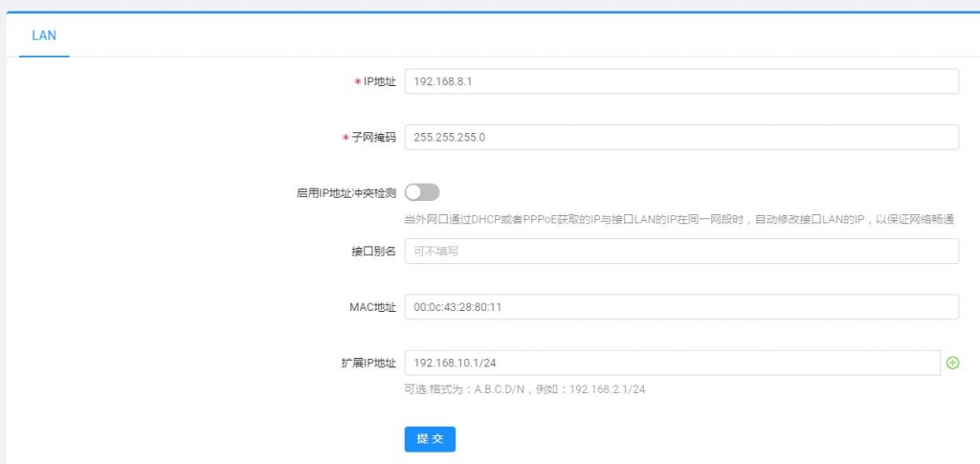Screen dimensions: 980x464
Task: Click the empty 接口别名 input field
Action: [x=680, y=252]
